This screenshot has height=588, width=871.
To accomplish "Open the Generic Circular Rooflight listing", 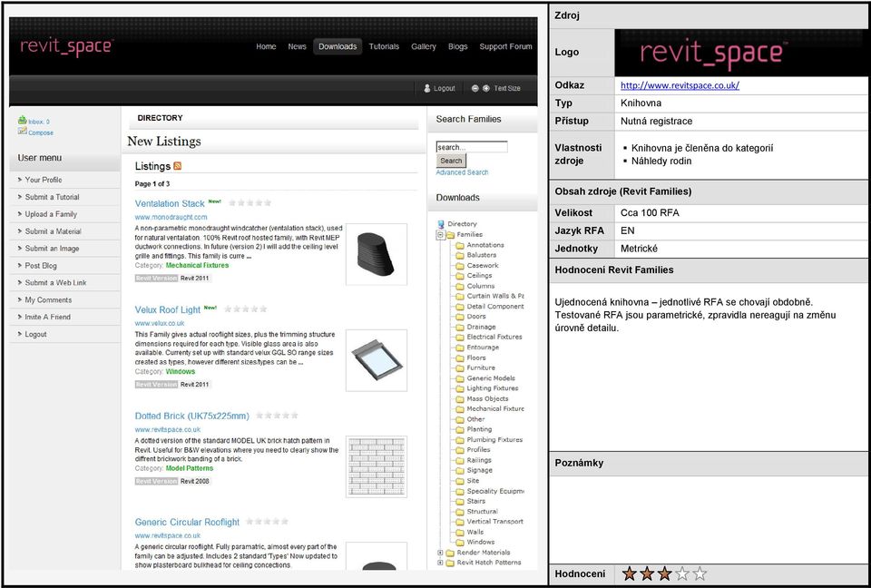I will 187,523.
